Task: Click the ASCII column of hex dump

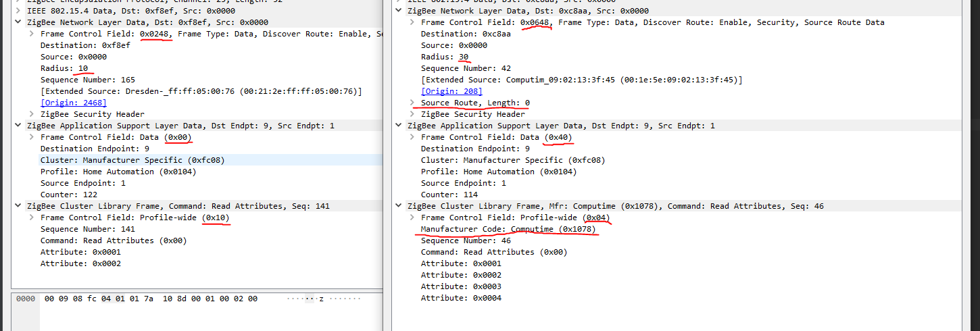Action: [324, 298]
